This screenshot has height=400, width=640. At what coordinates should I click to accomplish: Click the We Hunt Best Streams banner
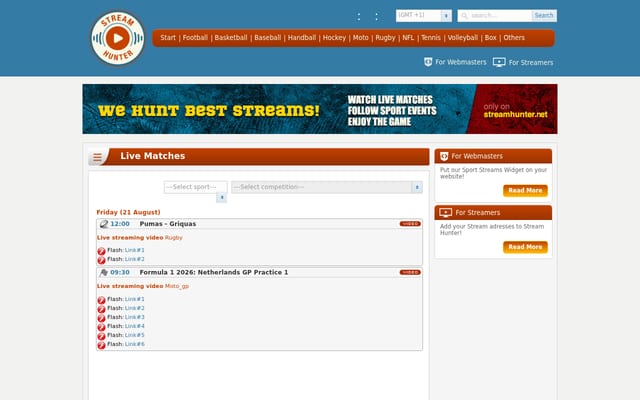point(320,109)
